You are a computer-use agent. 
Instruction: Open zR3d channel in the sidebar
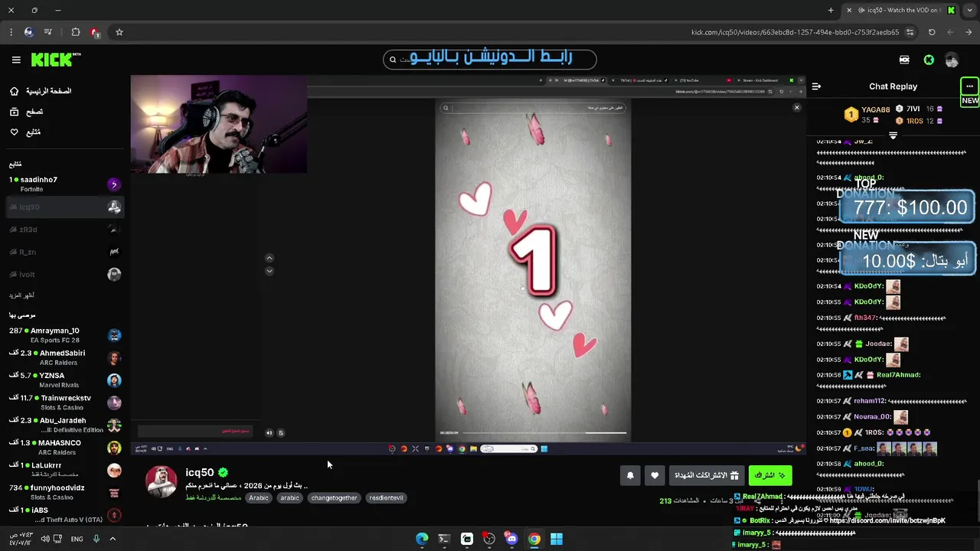click(x=64, y=230)
